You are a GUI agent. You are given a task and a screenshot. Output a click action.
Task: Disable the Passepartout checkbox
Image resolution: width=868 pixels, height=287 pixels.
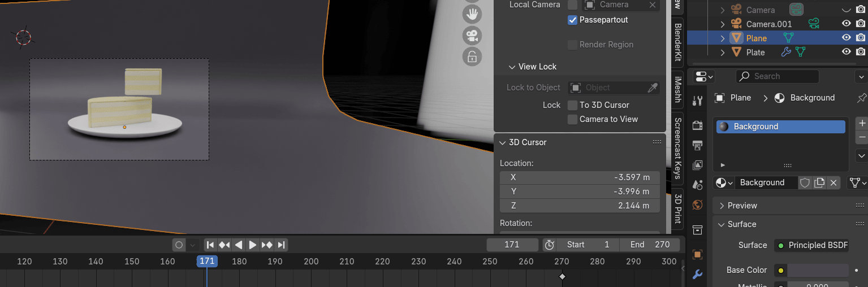coord(572,20)
